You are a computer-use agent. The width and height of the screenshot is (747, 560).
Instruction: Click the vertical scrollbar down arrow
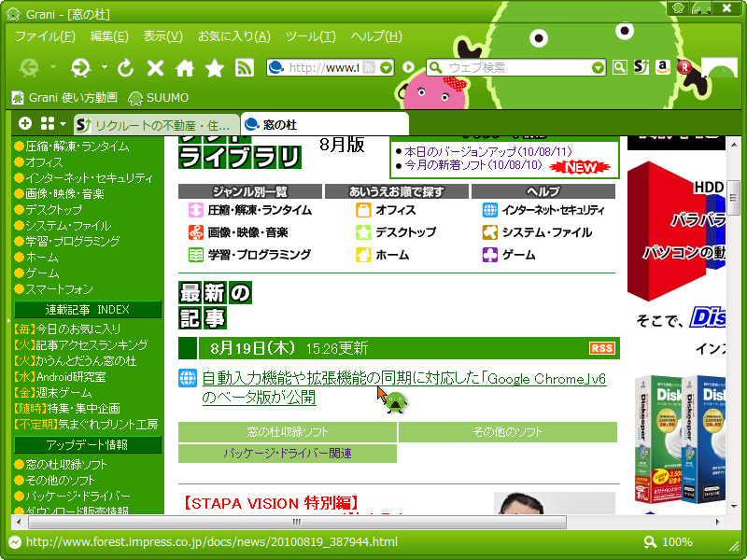[733, 507]
